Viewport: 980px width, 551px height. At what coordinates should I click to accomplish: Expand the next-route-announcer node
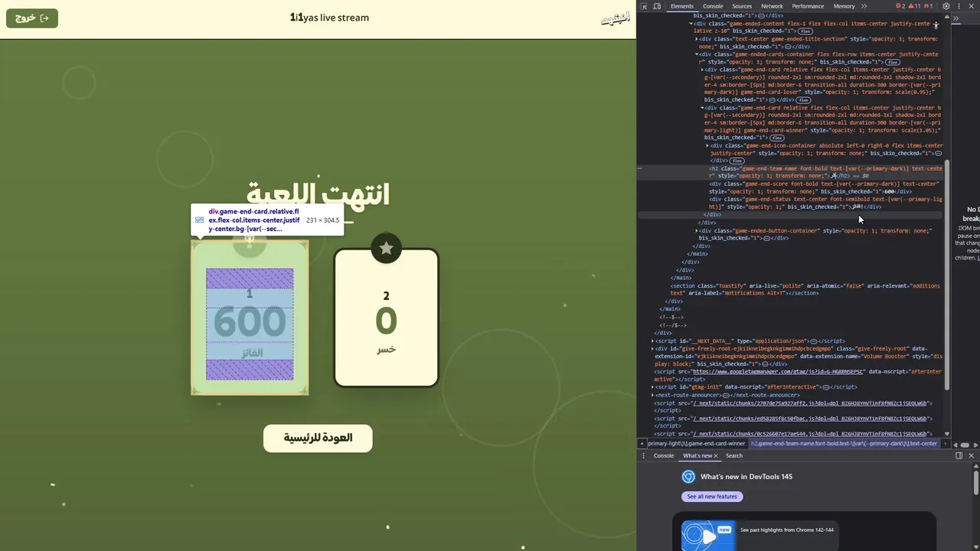pyautogui.click(x=652, y=395)
